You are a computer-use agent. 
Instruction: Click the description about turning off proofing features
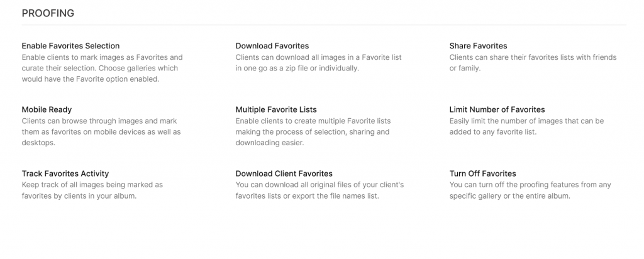click(530, 190)
